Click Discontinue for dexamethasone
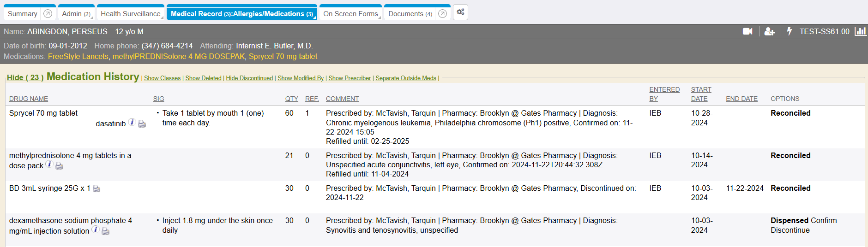 pyautogui.click(x=790, y=230)
